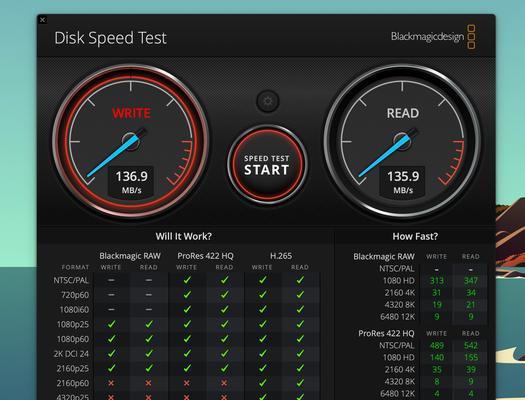Click 1080i60 H.265 write checkmark
This screenshot has height=400, width=525.
(x=262, y=309)
